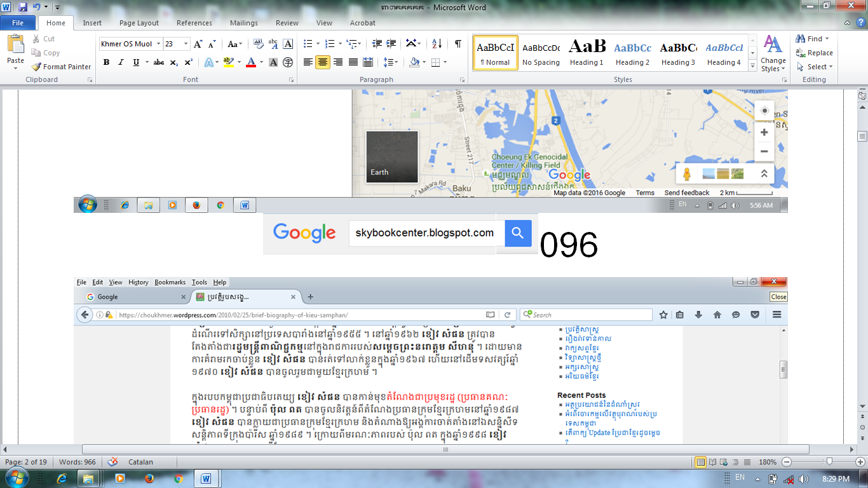Switch to the References tab

pyautogui.click(x=194, y=23)
